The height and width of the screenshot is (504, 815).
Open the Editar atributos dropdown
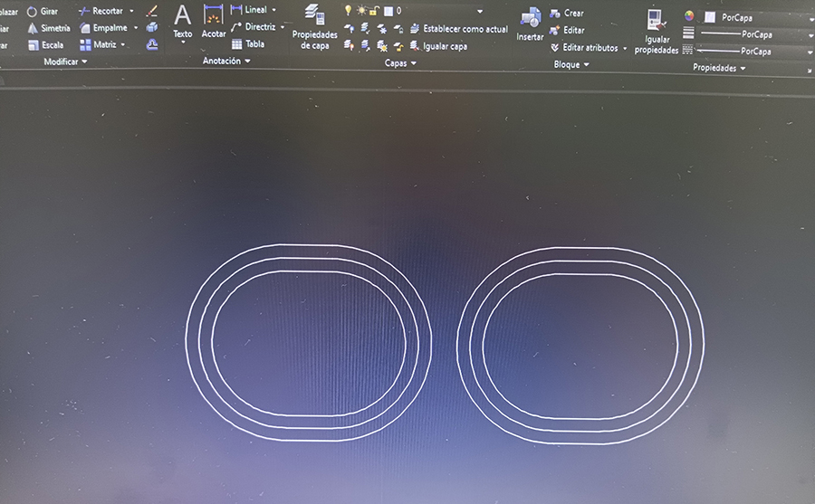tap(625, 48)
